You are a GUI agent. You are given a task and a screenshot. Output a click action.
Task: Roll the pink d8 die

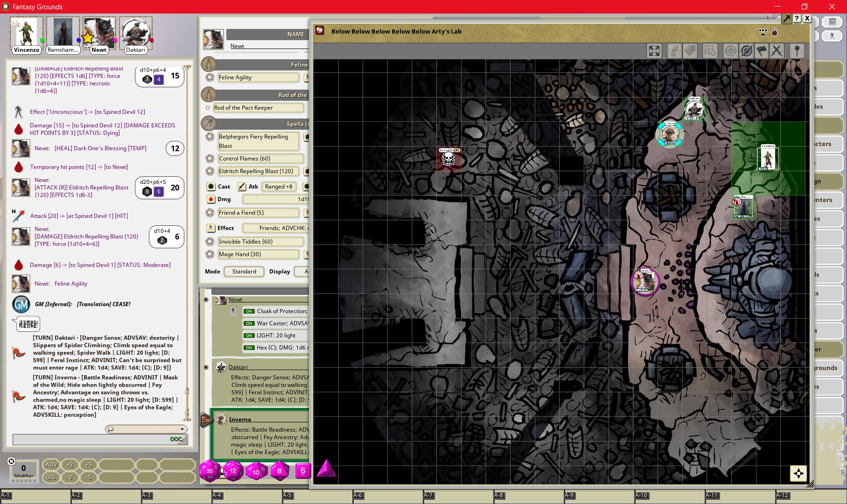[x=280, y=470]
